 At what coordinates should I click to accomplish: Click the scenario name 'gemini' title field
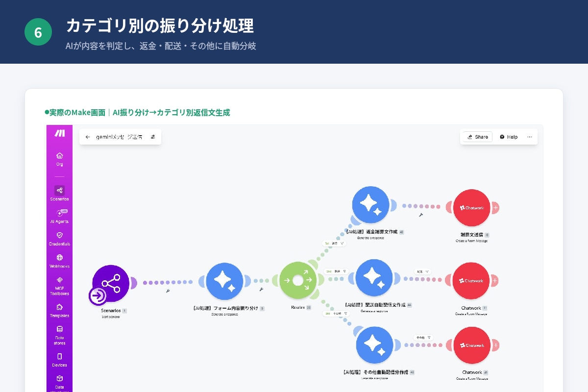click(119, 137)
